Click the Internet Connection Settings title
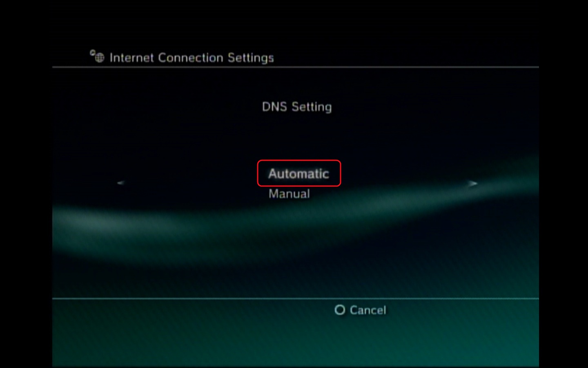This screenshot has height=368, width=588. (x=192, y=58)
